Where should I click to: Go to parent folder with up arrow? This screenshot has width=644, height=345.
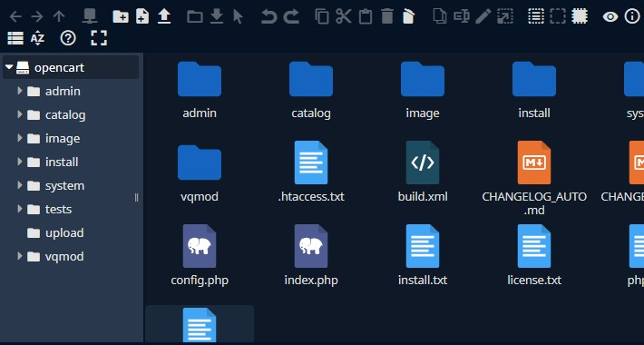pyautogui.click(x=59, y=16)
